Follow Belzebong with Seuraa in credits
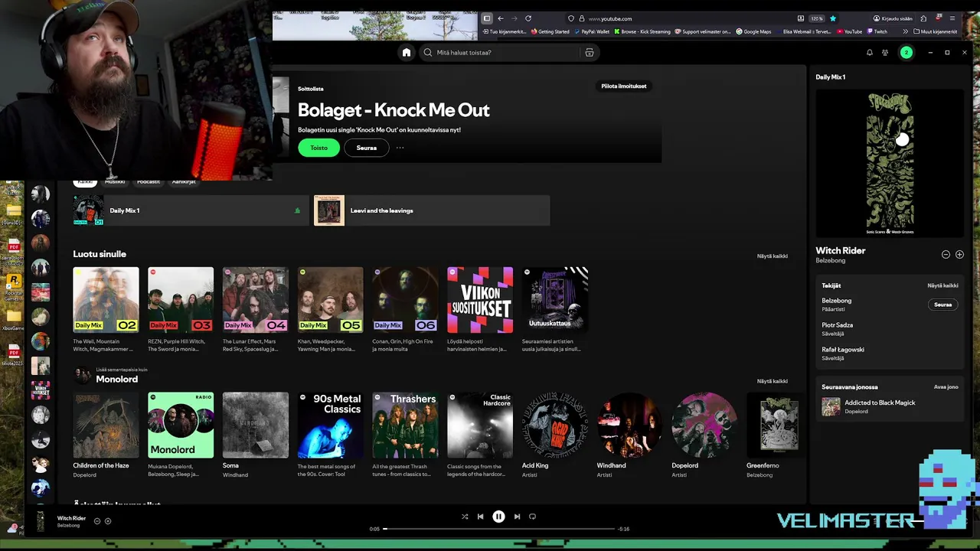980x551 pixels. click(943, 305)
